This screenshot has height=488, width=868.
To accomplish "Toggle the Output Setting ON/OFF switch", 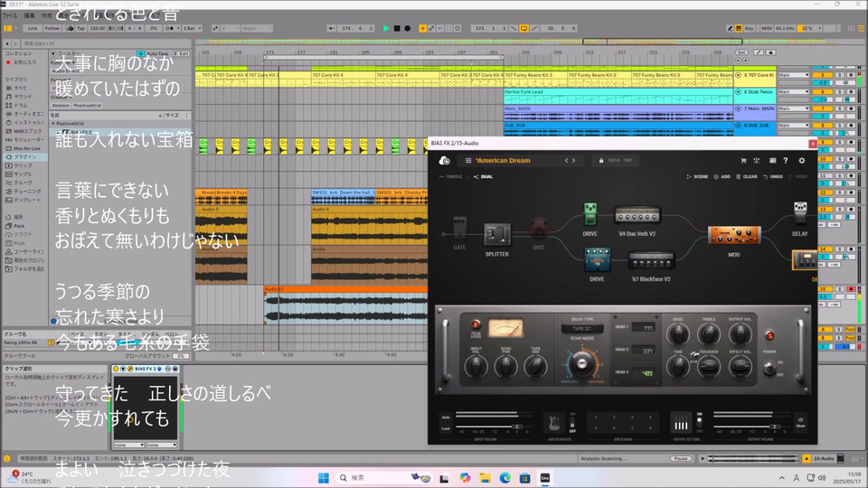I will point(700,423).
